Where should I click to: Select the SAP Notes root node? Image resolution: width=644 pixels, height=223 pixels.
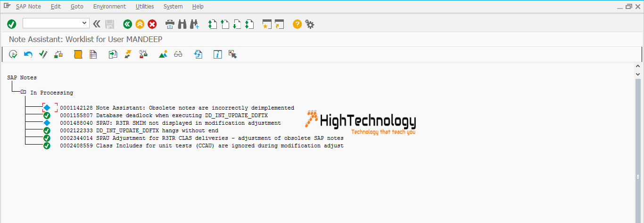tap(22, 77)
